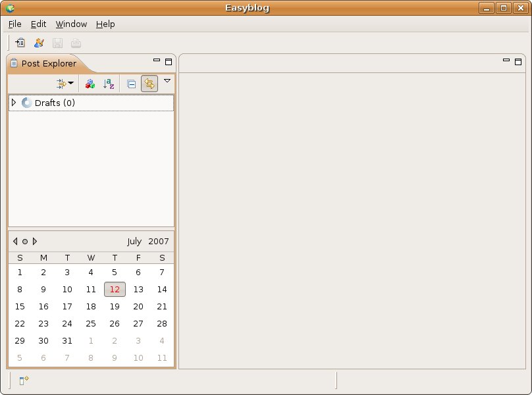Maximize the editor area panel

coord(518,62)
